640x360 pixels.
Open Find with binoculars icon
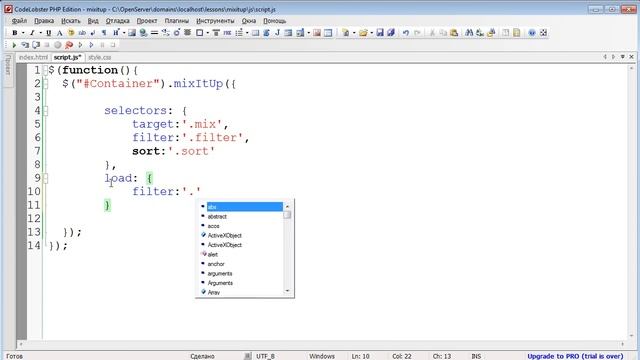pyautogui.click(x=469, y=33)
